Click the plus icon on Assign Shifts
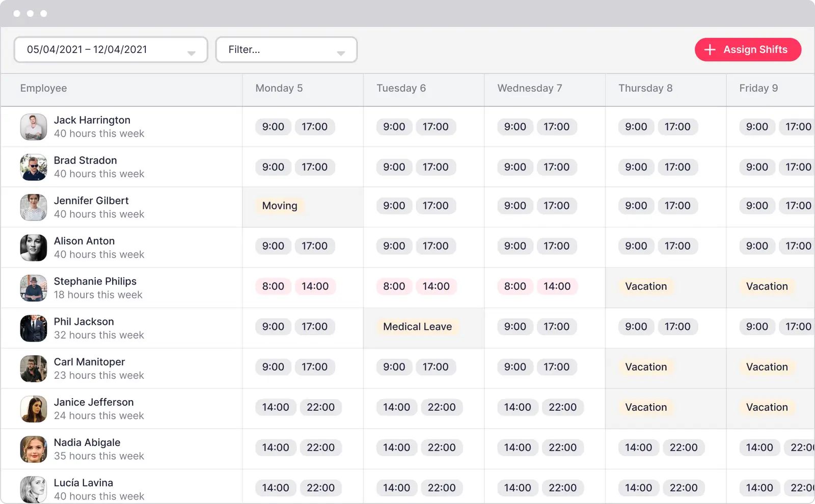 (710, 49)
